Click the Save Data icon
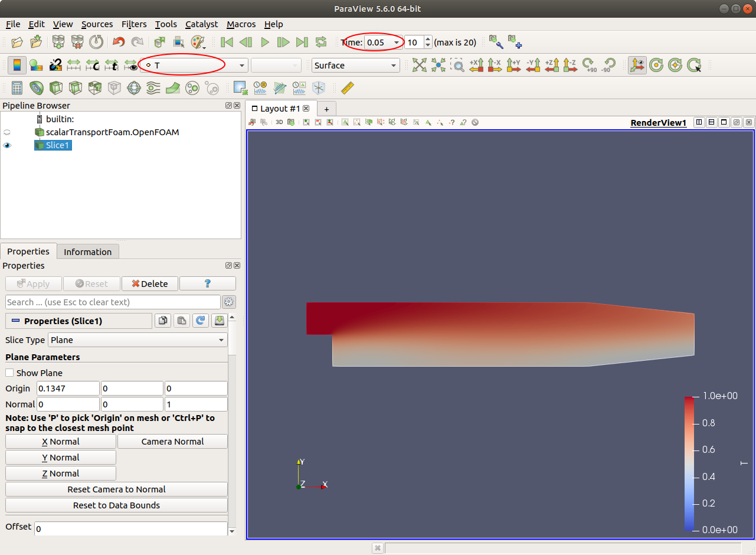 click(37, 42)
